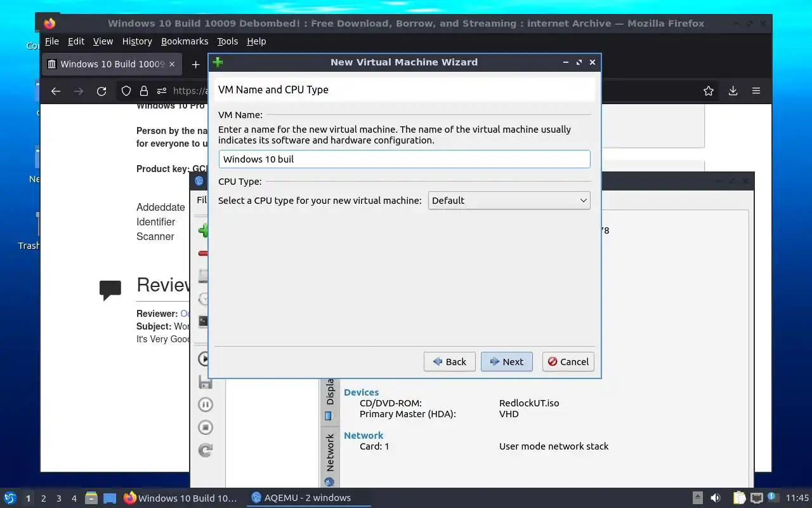
Task: Open the Firefox Help menu
Action: pos(256,41)
